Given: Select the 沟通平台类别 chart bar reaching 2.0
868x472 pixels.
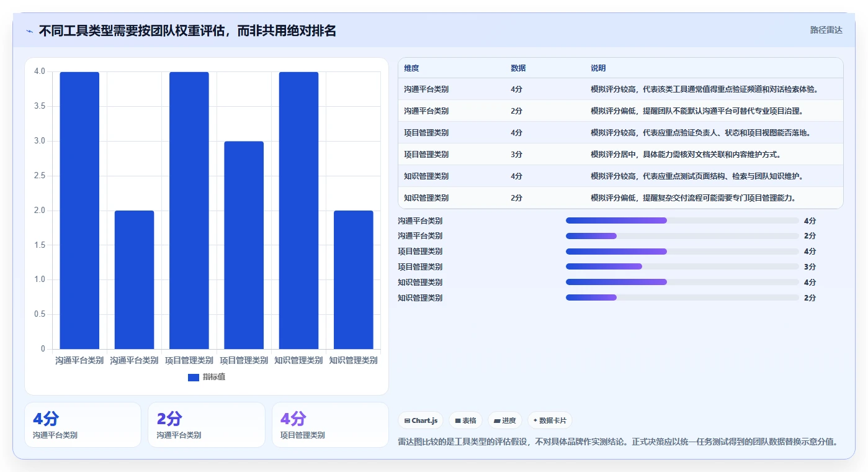Looking at the screenshot, I should (x=134, y=279).
